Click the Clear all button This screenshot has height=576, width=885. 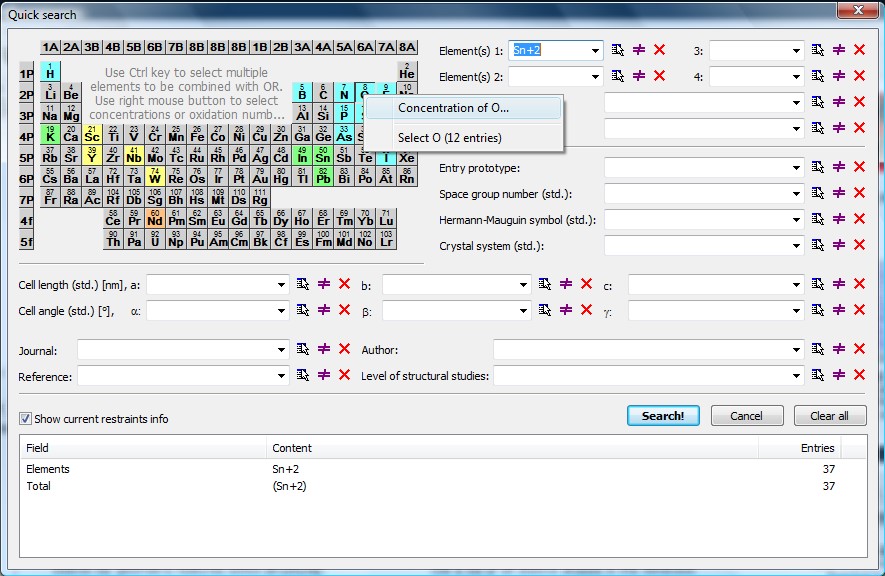(829, 416)
